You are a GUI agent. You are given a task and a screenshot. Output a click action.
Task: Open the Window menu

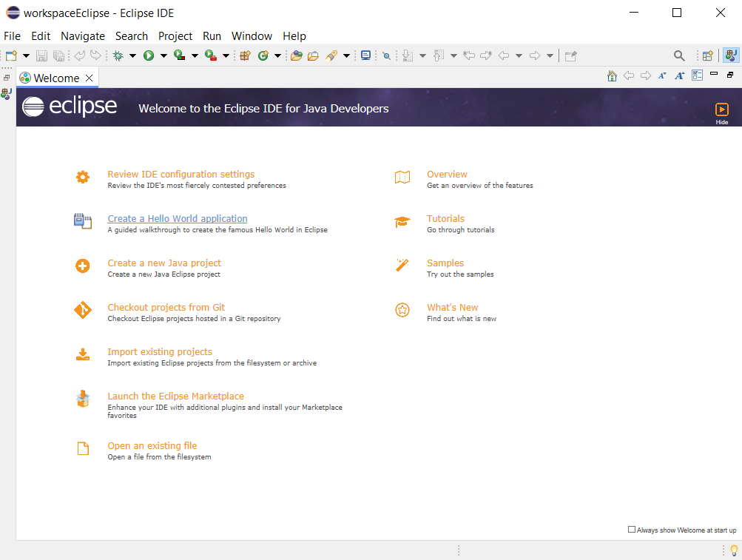[252, 36]
